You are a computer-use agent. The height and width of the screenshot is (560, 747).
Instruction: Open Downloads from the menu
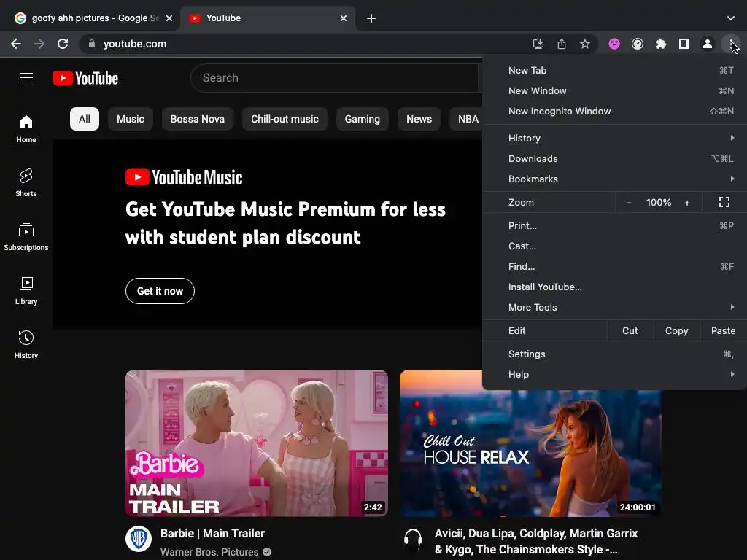[x=614, y=158]
